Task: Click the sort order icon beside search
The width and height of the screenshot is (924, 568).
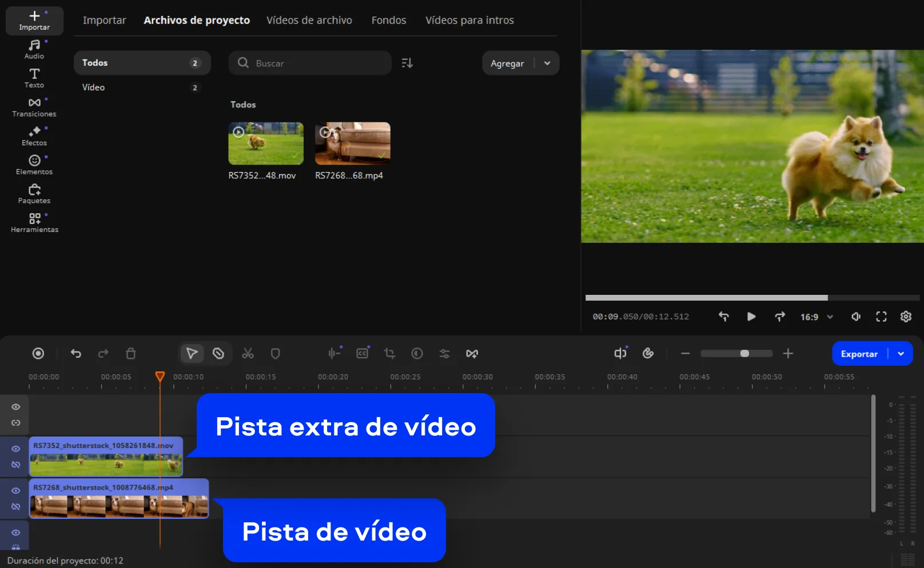Action: [407, 63]
